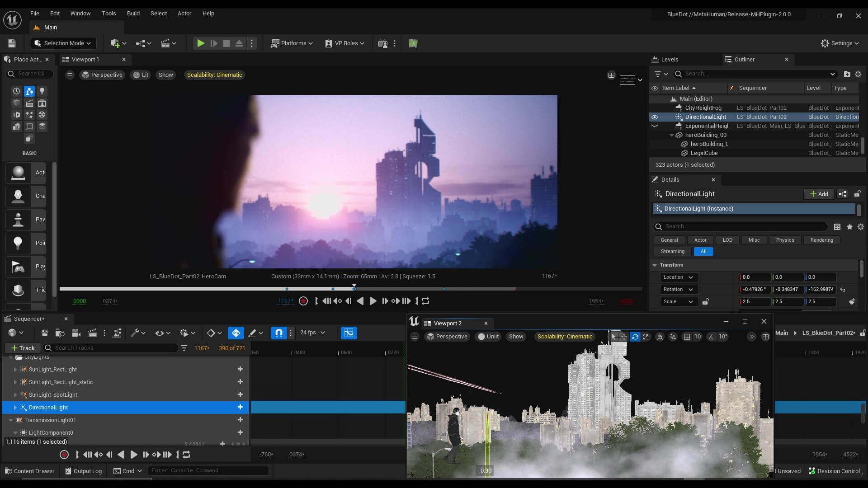Image resolution: width=868 pixels, height=488 pixels.
Task: Open the Build menu
Action: (x=133, y=13)
